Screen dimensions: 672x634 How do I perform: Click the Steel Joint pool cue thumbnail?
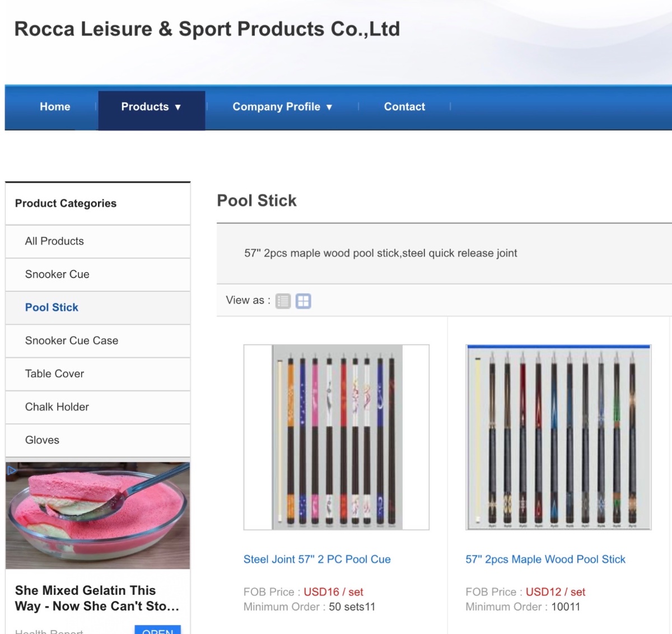[x=337, y=437]
